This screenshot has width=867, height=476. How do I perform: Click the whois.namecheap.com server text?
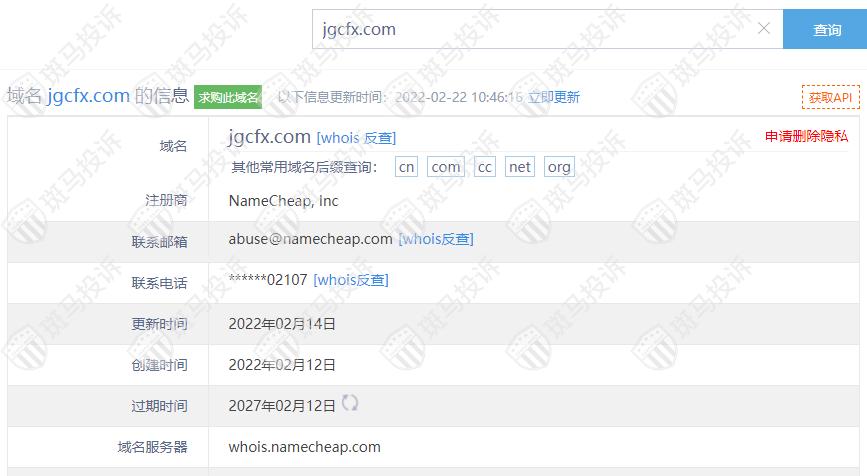click(x=305, y=447)
